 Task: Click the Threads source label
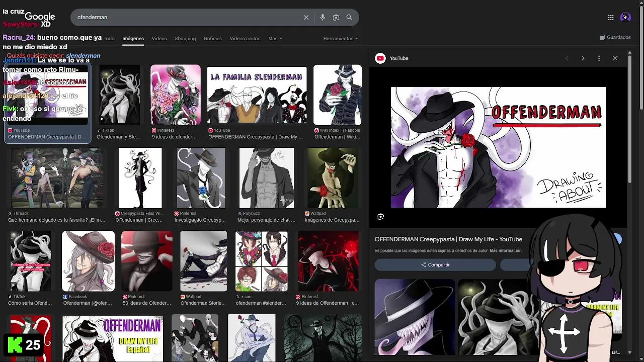(21, 213)
